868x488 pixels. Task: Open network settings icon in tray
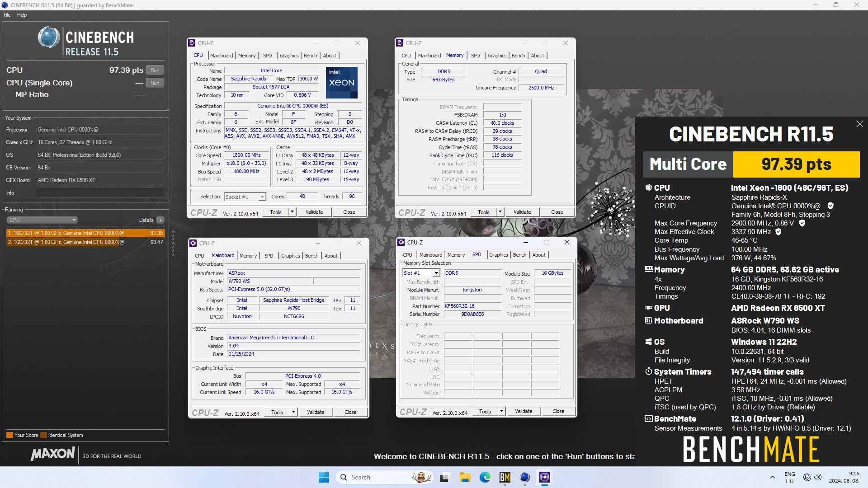807,477
